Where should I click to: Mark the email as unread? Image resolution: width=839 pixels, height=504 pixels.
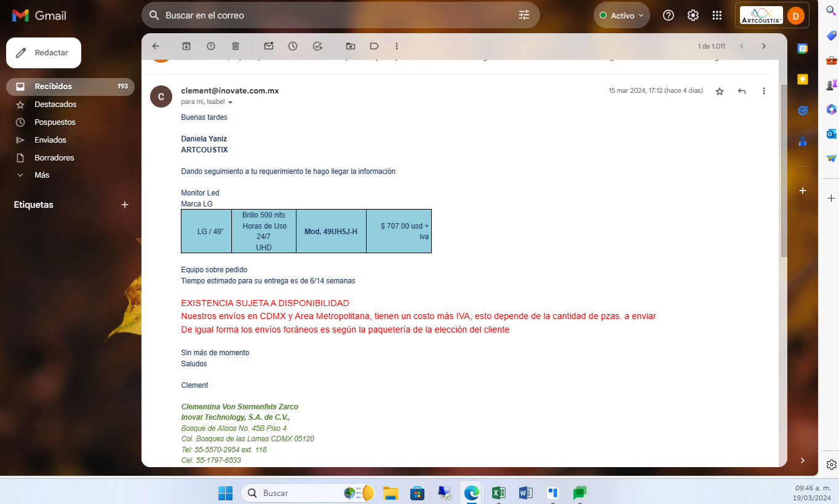[269, 46]
